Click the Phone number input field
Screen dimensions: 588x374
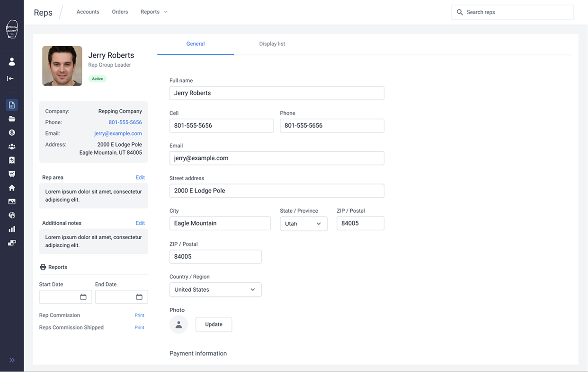point(332,126)
